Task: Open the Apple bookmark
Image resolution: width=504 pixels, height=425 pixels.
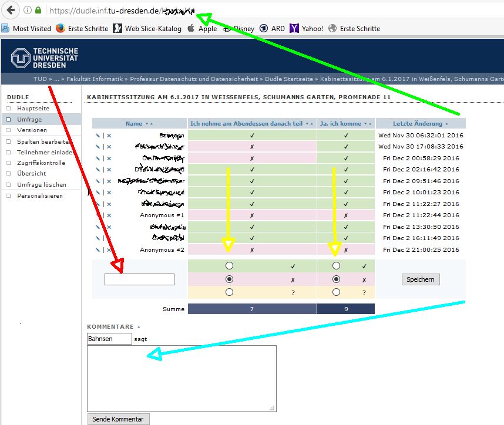Action: [202, 29]
